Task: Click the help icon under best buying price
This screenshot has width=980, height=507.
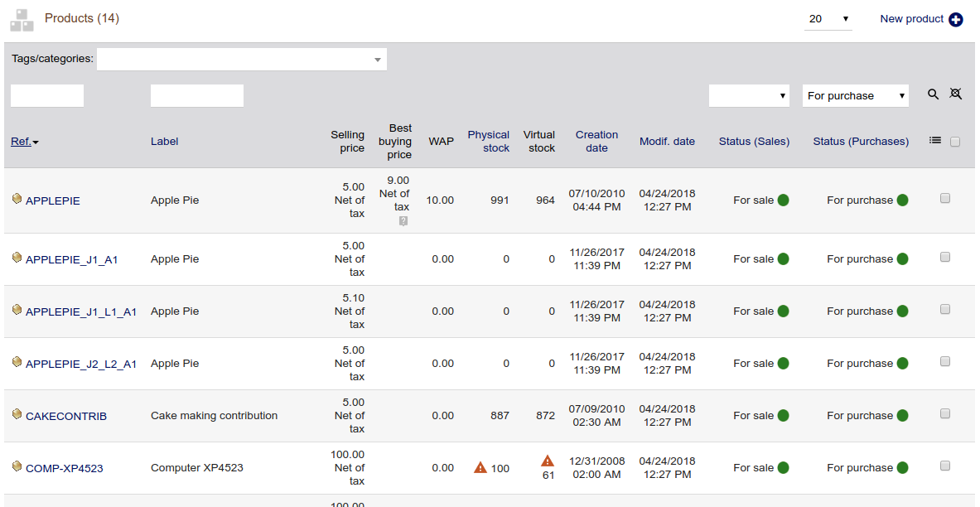Action: pyautogui.click(x=403, y=221)
